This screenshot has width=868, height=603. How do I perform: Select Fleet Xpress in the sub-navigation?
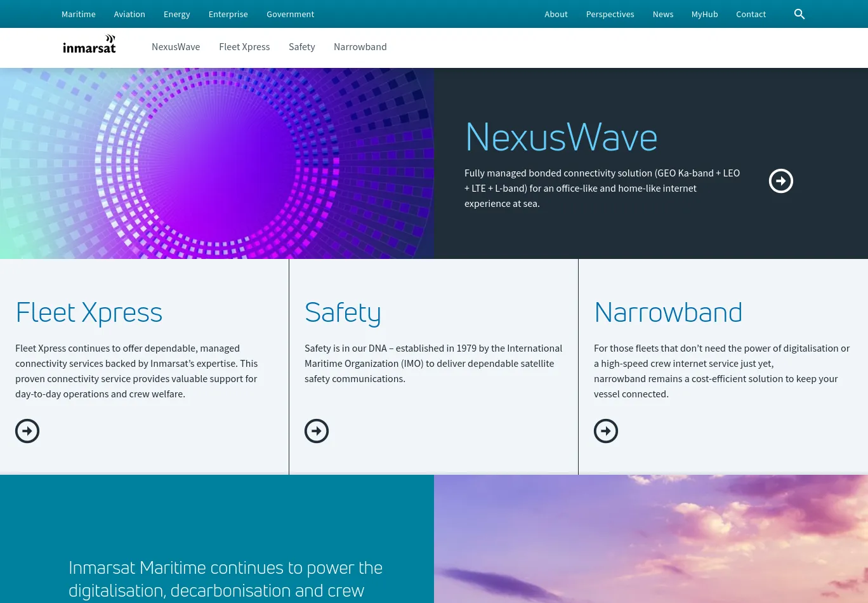point(244,47)
